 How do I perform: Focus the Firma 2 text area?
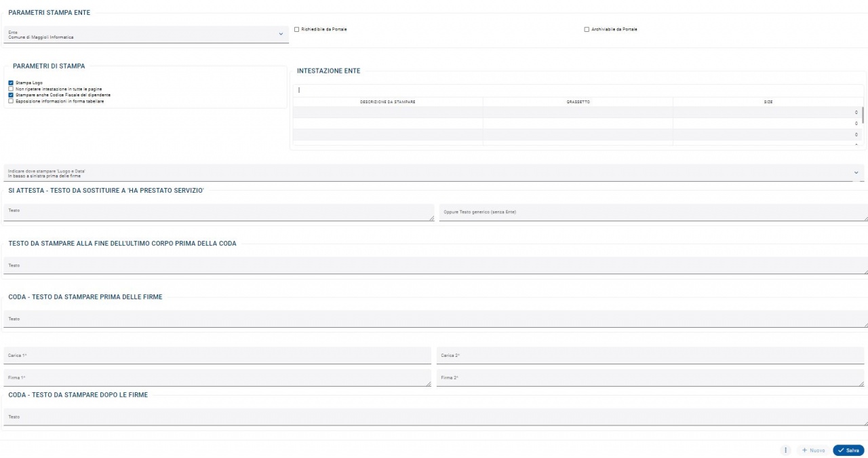tap(650, 378)
